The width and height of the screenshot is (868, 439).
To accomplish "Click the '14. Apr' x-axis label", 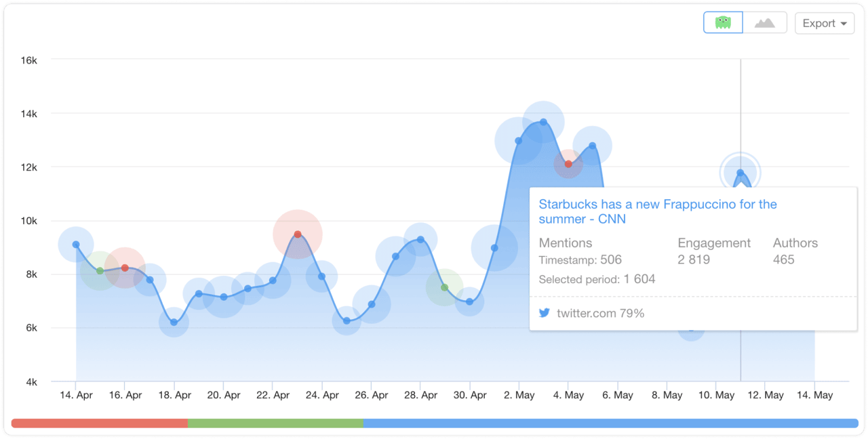I will 76,395.
